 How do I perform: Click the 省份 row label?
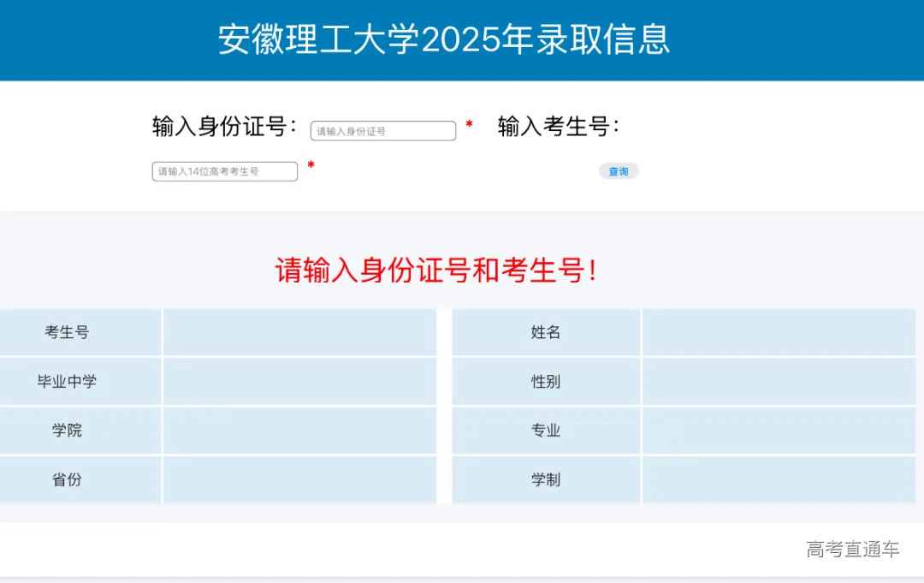(68, 479)
